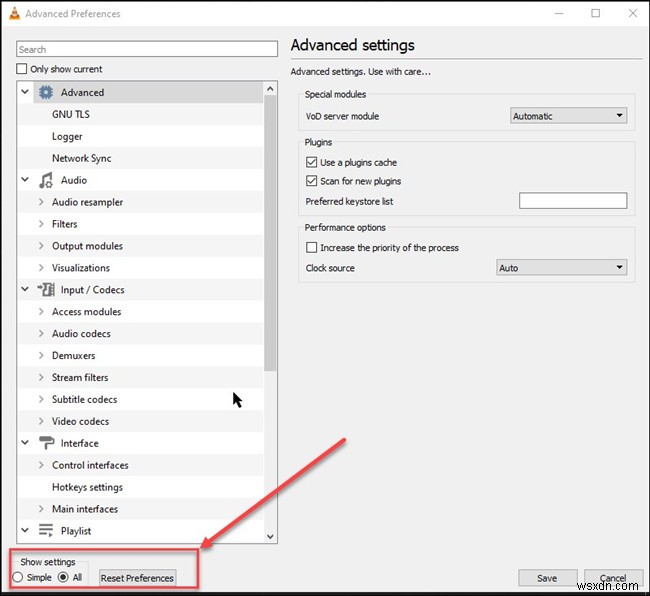Click the tree vertical scrollbar thumb
650x596 pixels.
(x=270, y=233)
